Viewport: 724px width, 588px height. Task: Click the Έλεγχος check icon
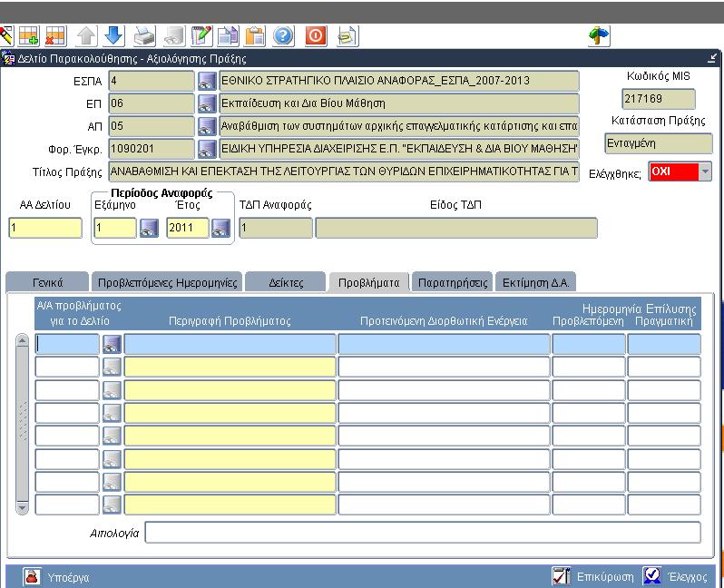pos(652,576)
